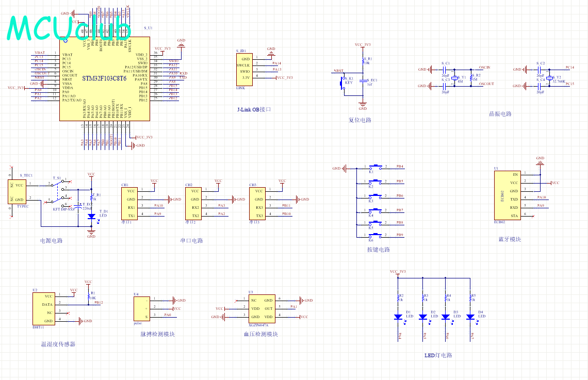Viewport: 588px width, 380px height.
Task: Select the S_EC1 1uf capacitor
Action: (x=363, y=81)
